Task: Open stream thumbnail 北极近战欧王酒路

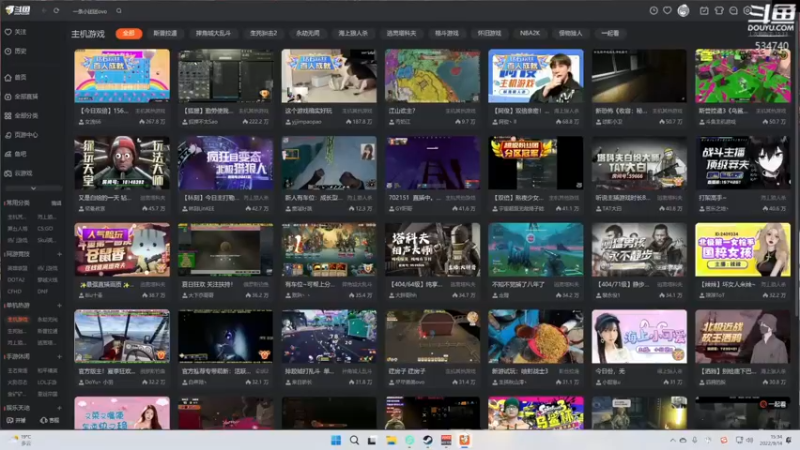Action: tap(743, 336)
